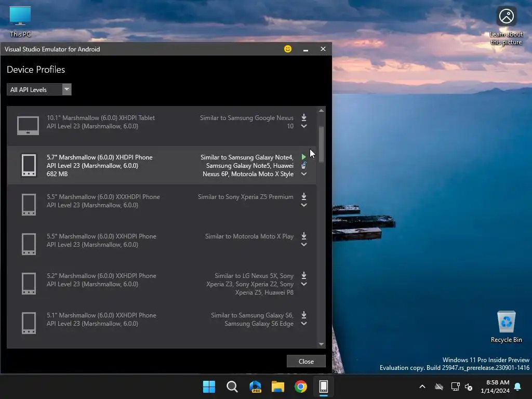532x399 pixels.
Task: Launch Microsoft Edge PRE from taskbar
Action: click(255, 387)
